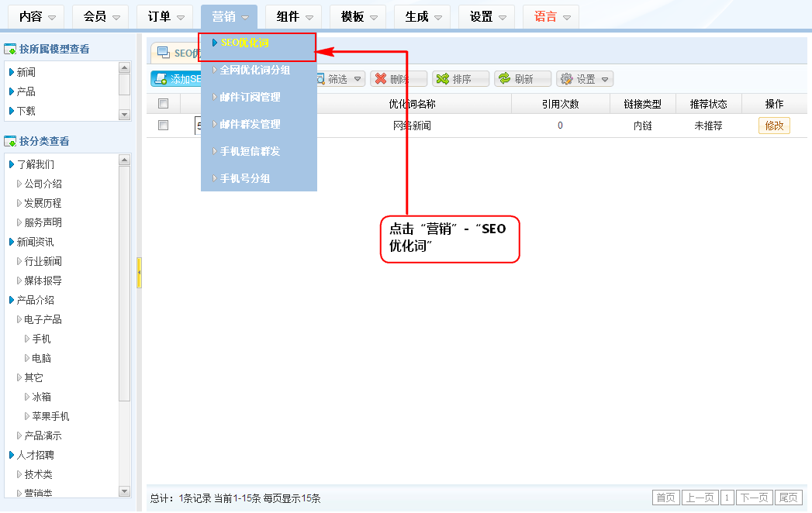Check the 网络新闻 row checkbox
Screen dimensions: 812x513
pyautogui.click(x=163, y=125)
